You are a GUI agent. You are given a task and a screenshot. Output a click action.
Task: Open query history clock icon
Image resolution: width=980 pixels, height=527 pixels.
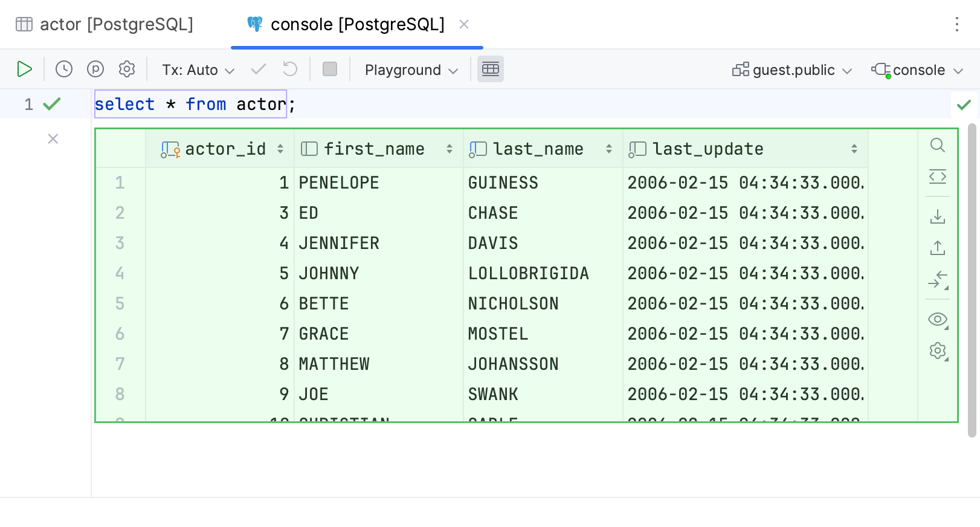pos(64,70)
